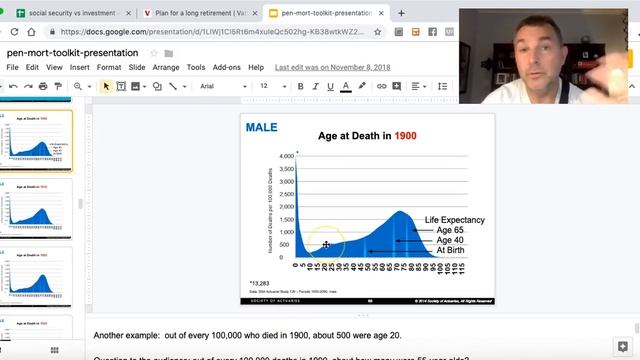Open the highlight color picker
This screenshot has height=360, width=640.
point(362,86)
